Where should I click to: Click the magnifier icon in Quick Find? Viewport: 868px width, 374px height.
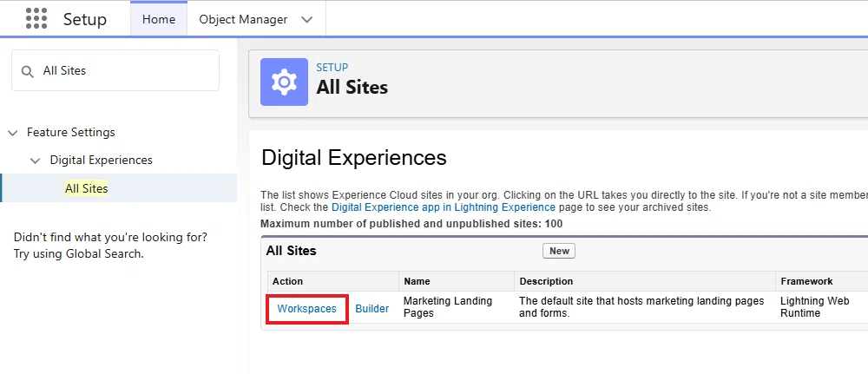click(27, 71)
